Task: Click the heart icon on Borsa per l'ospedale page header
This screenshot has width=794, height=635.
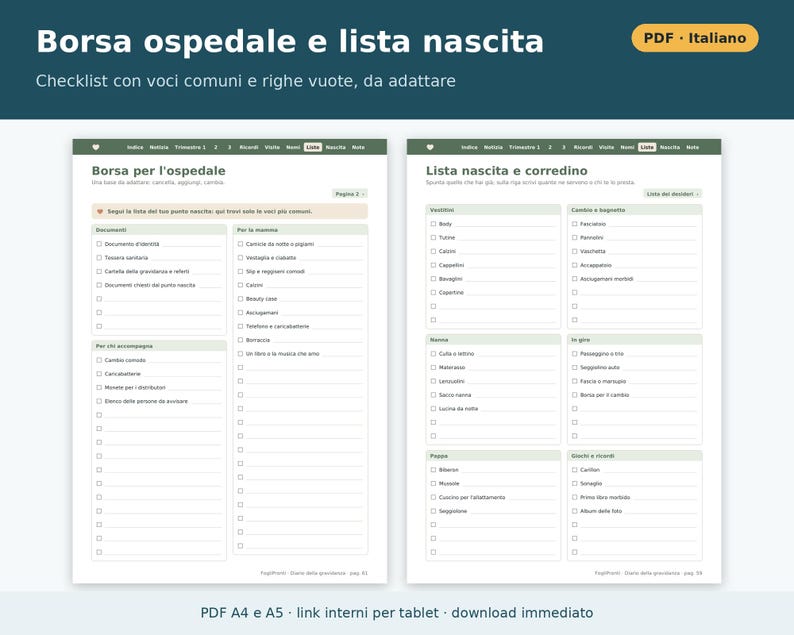Action: (x=96, y=147)
